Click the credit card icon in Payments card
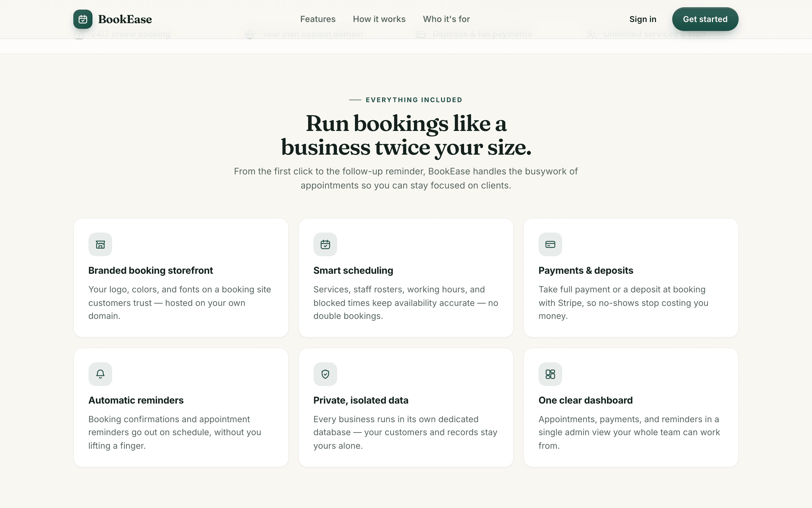Viewport: 812px width, 508px height. (550, 244)
